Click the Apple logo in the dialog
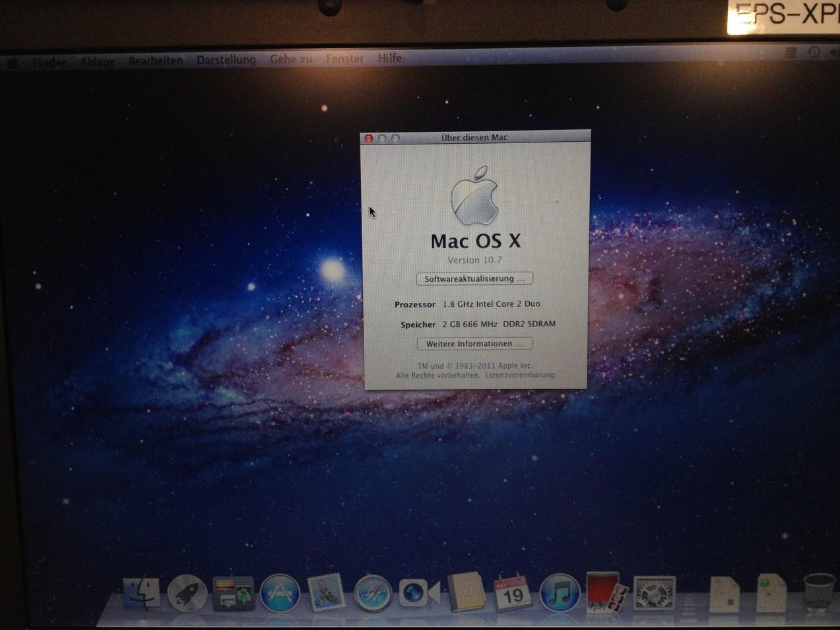The width and height of the screenshot is (840, 630). point(474,195)
